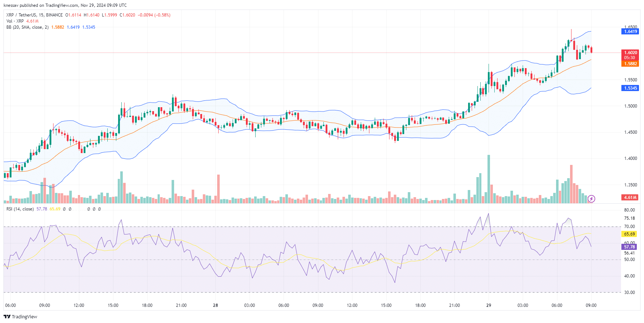Click the 40.00 RSI axis label
Screen dimensions: 644x323
(x=629, y=276)
